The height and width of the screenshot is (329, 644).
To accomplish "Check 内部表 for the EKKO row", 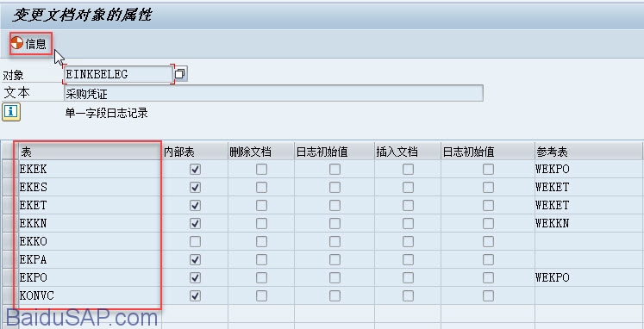I will (195, 241).
